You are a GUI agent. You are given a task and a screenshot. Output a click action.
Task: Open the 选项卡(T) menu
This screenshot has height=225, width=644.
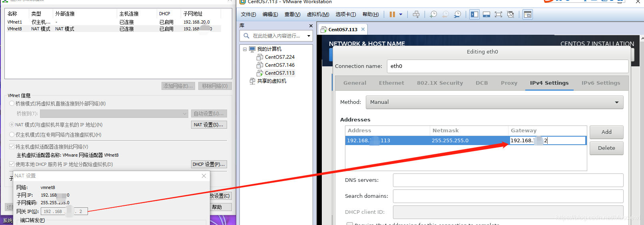click(345, 14)
